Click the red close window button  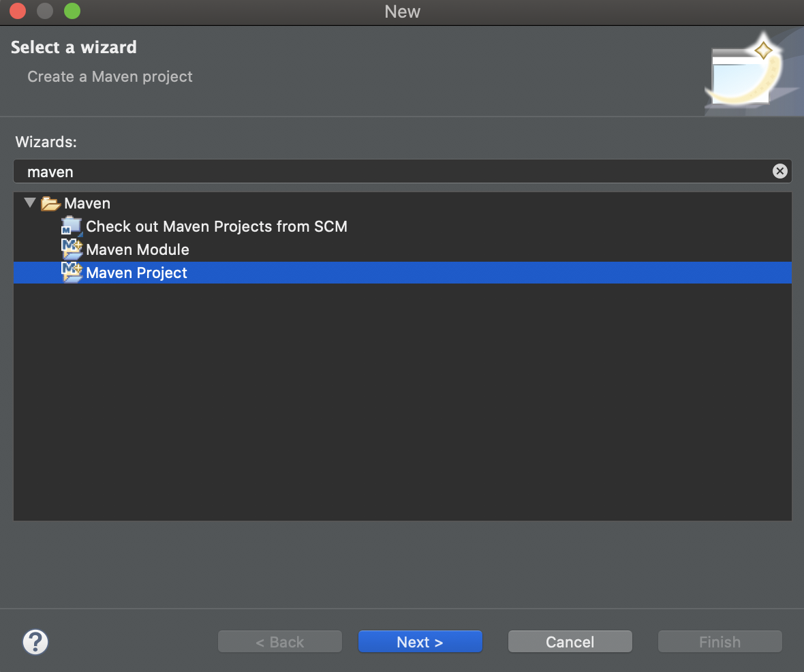click(18, 11)
